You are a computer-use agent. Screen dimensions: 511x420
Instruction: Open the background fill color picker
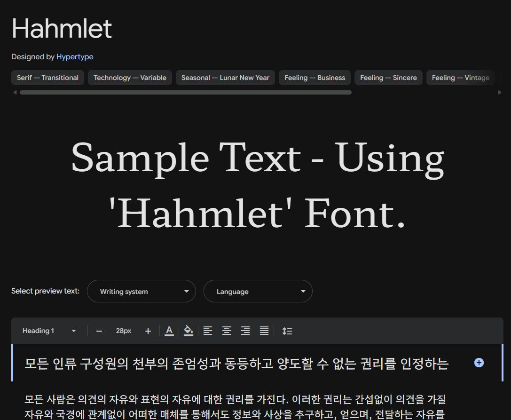[x=189, y=331]
